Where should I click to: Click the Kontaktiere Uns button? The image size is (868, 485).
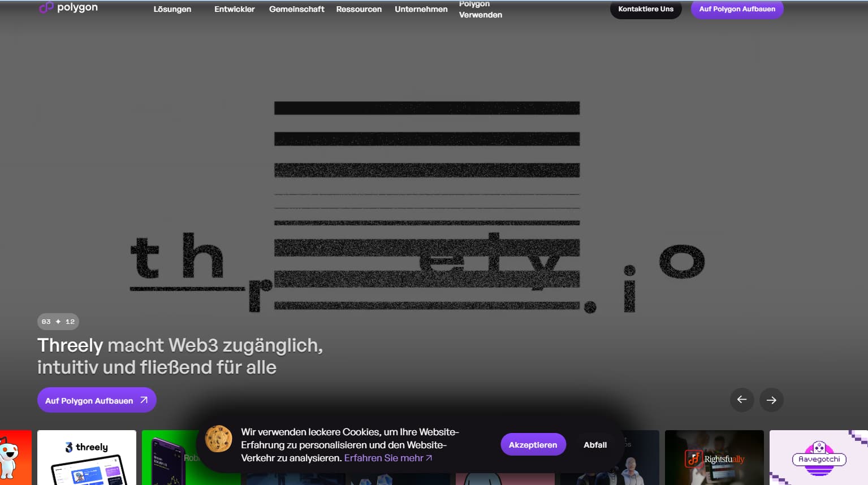646,9
